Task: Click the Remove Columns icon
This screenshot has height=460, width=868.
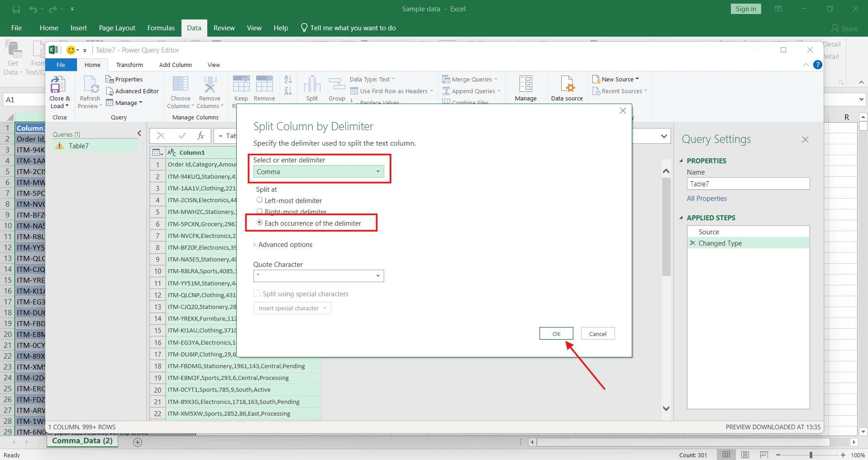Action: 210,85
